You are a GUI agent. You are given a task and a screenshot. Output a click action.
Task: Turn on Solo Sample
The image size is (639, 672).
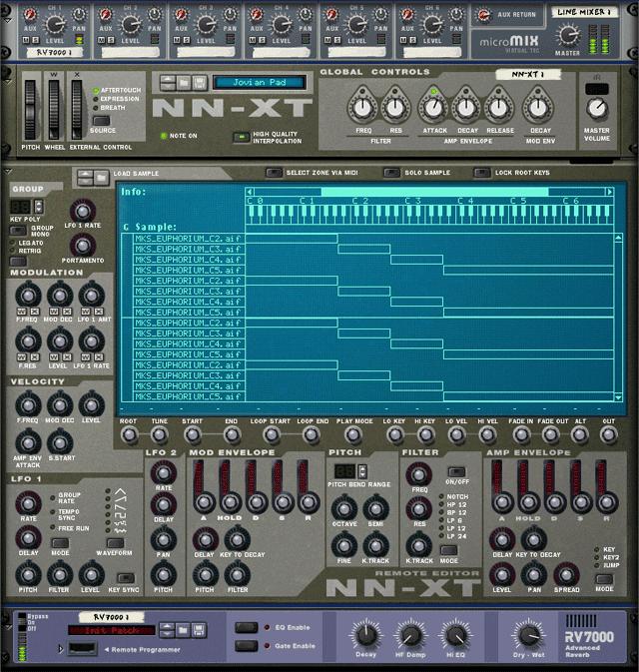pos(392,173)
